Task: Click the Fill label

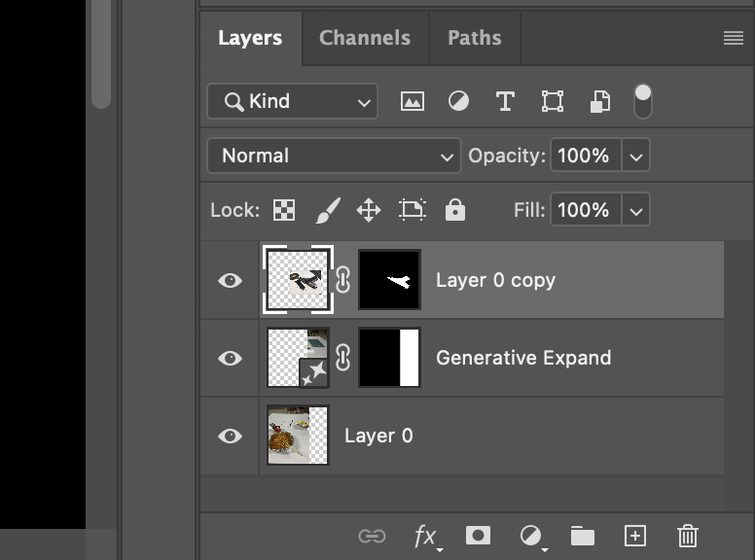Action: tap(529, 210)
